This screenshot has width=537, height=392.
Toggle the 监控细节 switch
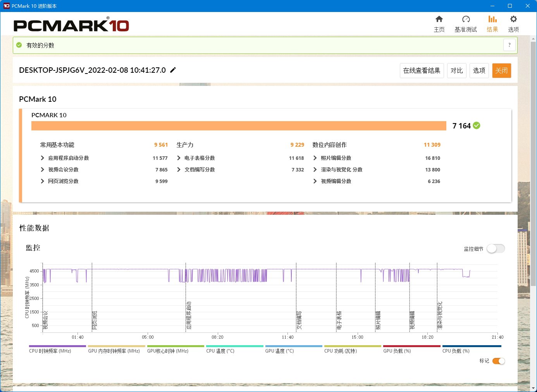(x=496, y=249)
